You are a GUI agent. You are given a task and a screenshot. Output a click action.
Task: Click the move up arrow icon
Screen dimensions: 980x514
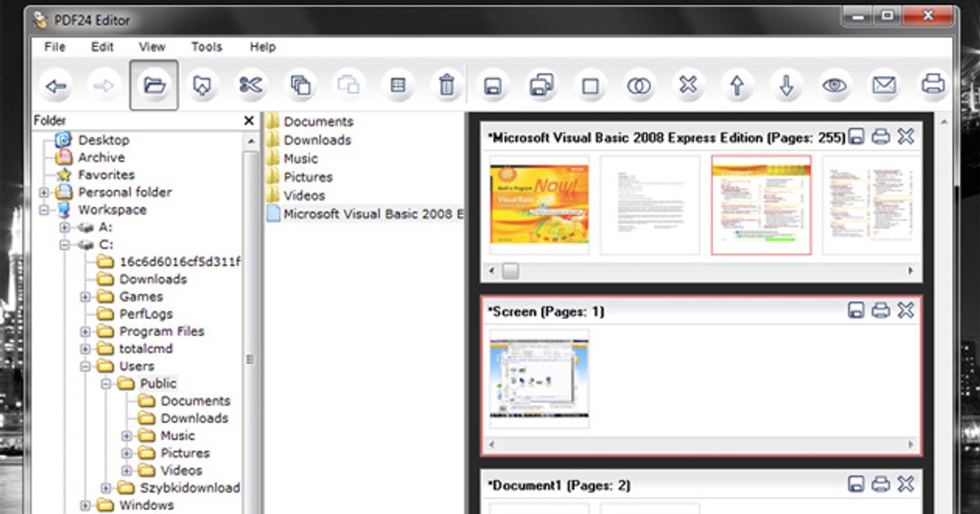737,85
